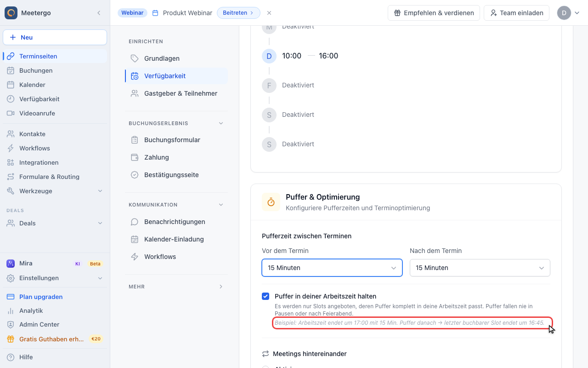
Task: Collapse the sidebar with the chevron icon
Action: click(x=99, y=13)
